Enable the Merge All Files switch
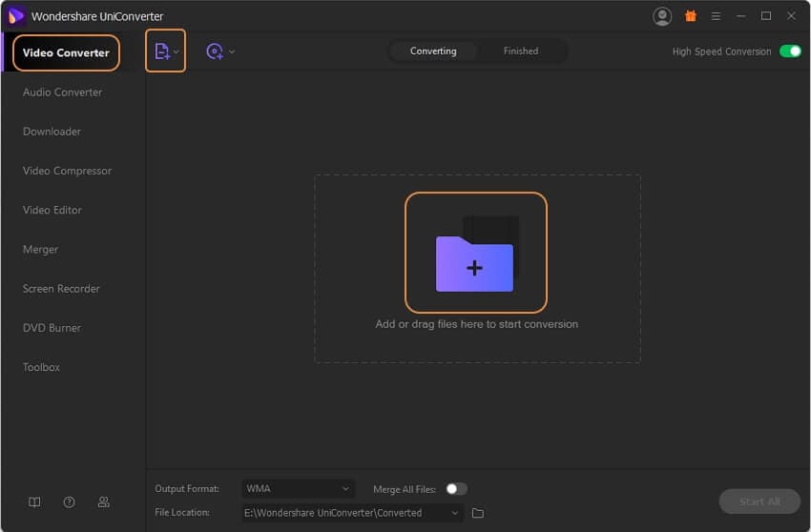The width and height of the screenshot is (811, 532). click(x=456, y=488)
